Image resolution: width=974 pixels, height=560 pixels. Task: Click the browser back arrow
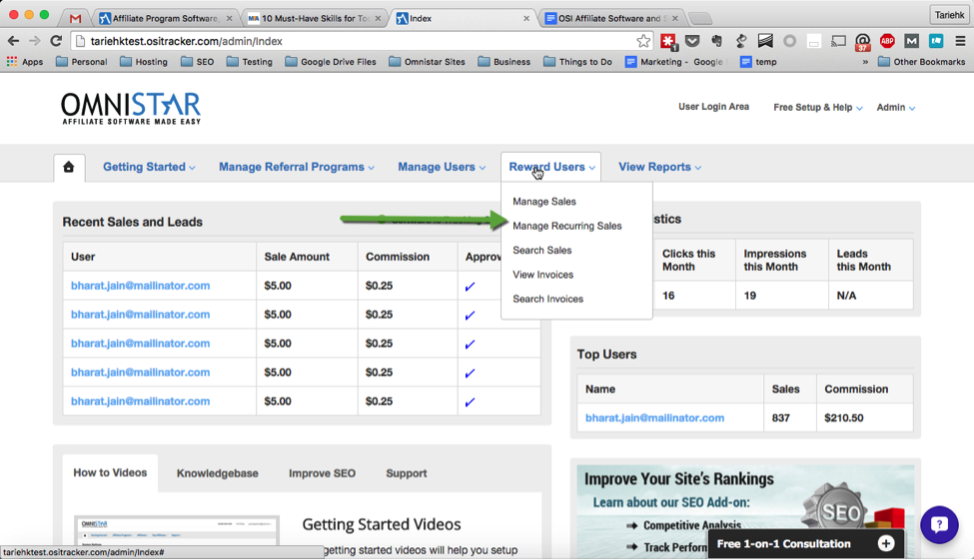click(x=13, y=41)
